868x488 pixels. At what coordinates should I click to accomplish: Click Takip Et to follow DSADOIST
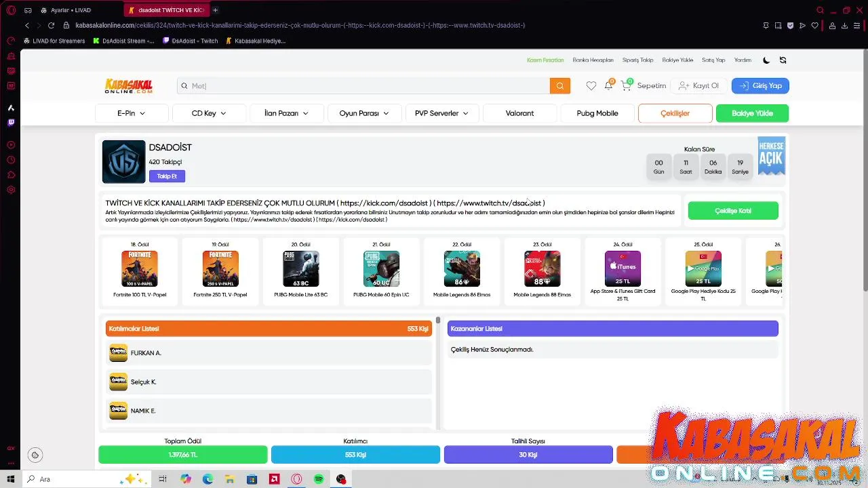tap(167, 176)
